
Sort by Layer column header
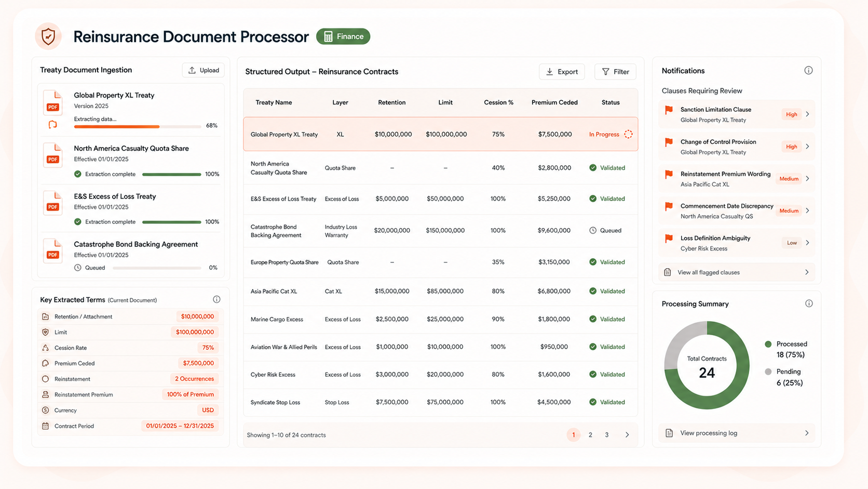(340, 102)
